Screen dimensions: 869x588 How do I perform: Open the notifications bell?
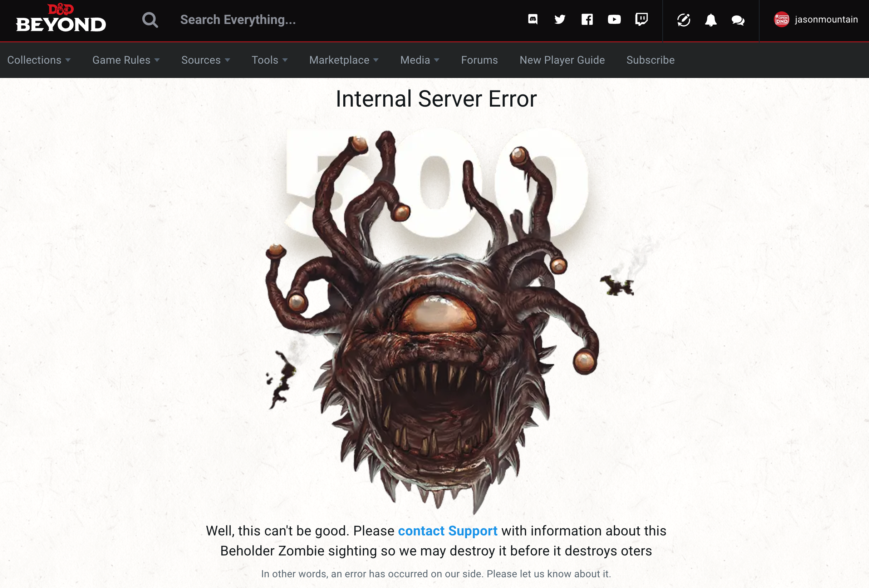pyautogui.click(x=711, y=20)
